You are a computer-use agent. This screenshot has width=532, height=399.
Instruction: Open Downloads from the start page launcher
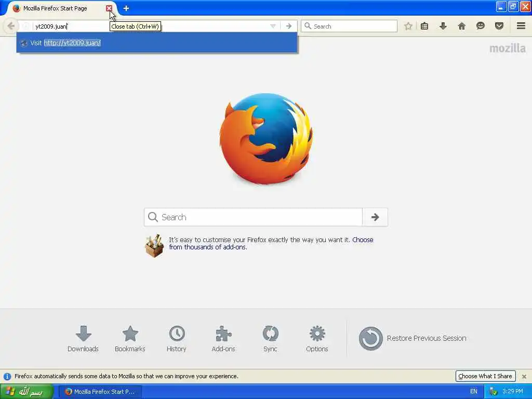click(83, 339)
